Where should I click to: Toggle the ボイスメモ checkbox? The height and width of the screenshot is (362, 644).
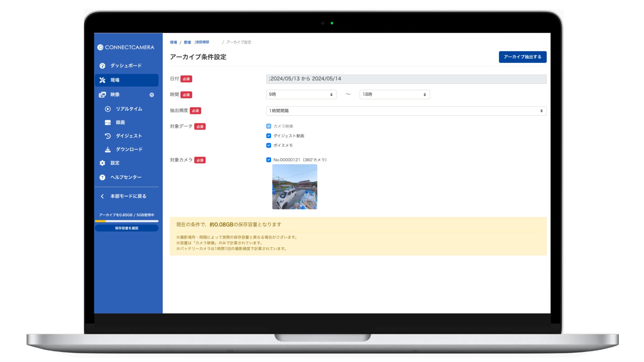click(269, 145)
